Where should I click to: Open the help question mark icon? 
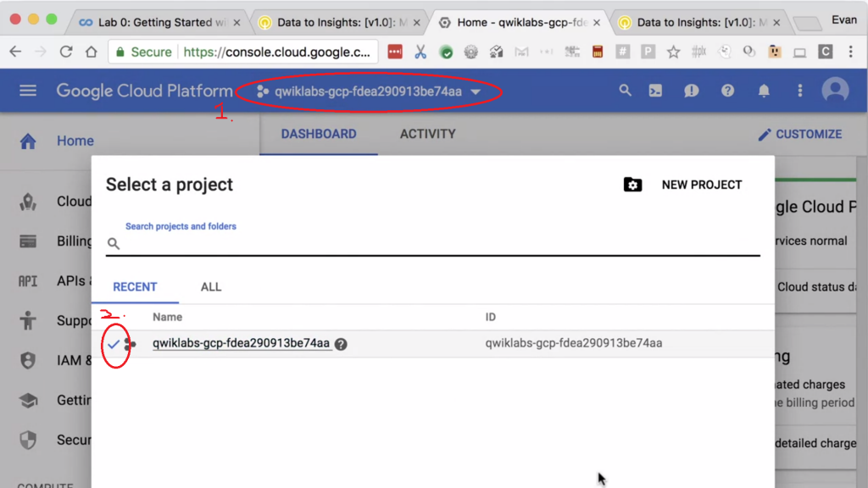[727, 91]
